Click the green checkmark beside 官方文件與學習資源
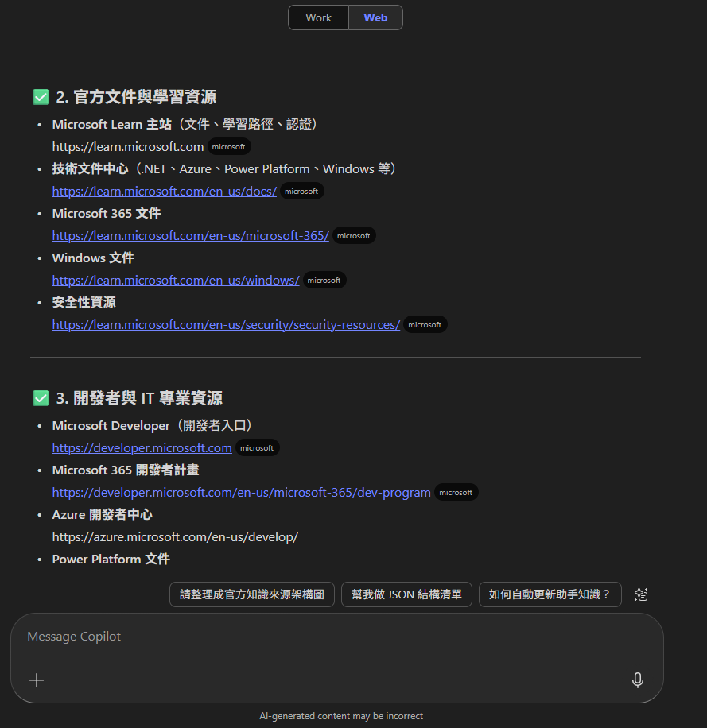 click(x=41, y=97)
